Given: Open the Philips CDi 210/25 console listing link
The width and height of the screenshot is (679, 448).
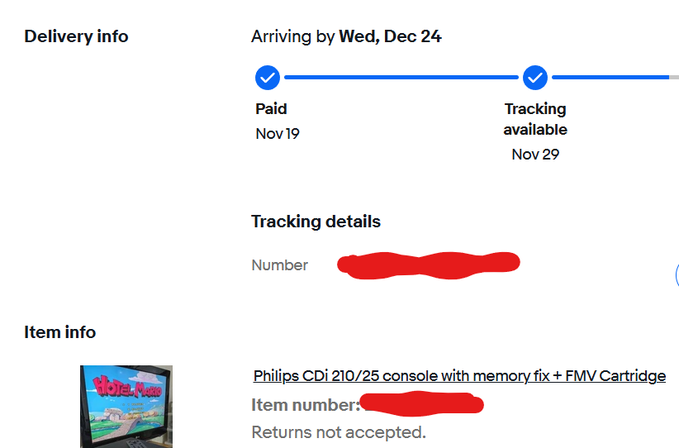Looking at the screenshot, I should [459, 376].
